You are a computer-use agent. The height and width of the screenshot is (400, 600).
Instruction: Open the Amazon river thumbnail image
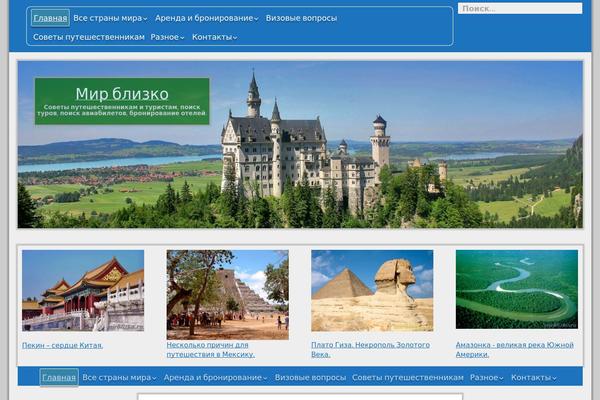coord(517,289)
